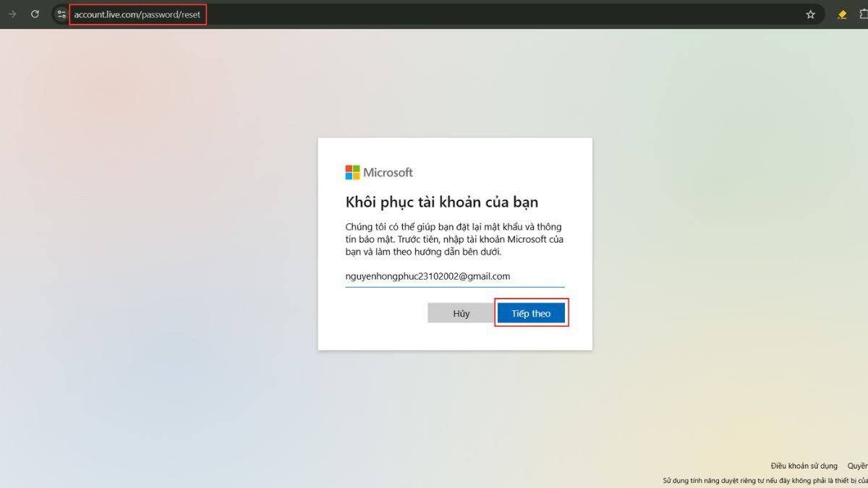Select the address bar icon before the URL
Viewport: 868px width, 488px height.
click(x=61, y=14)
